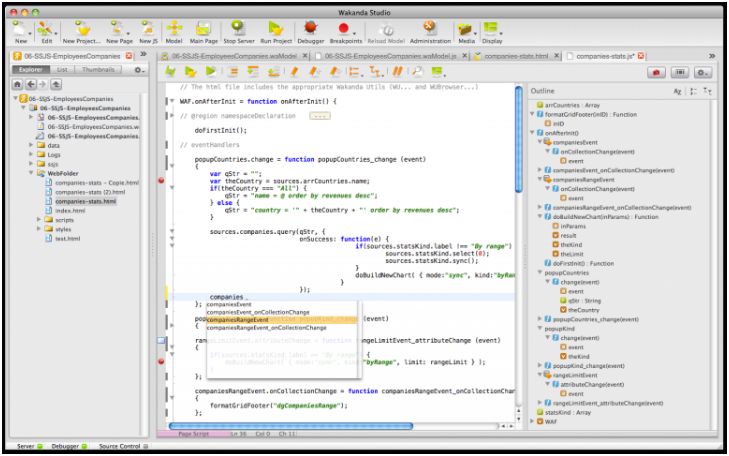This screenshot has width=729, height=456.
Task: Click the magnifier search icon in editor toolbar
Action: click(418, 71)
